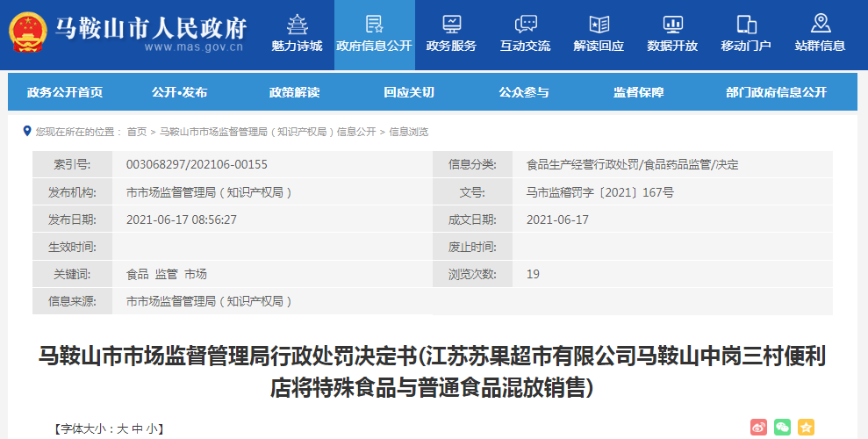Open 数据开放 chart icon
This screenshot has height=439, width=868.
[x=672, y=24]
